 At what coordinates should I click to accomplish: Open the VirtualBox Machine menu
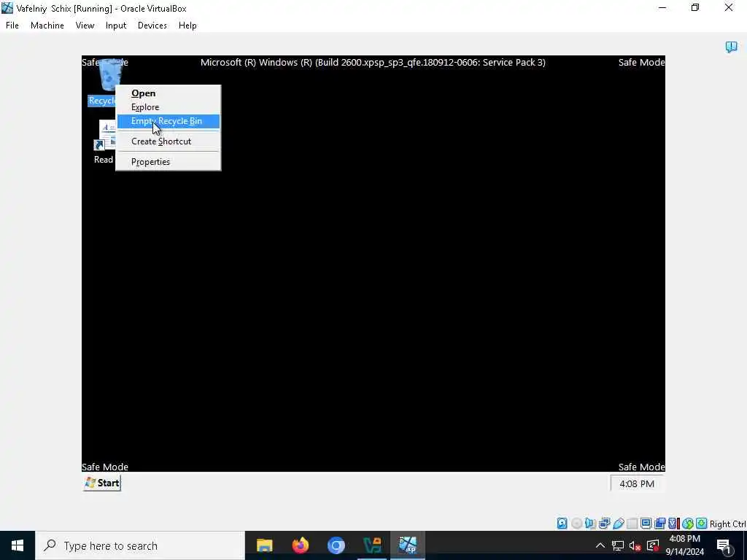[x=47, y=26]
